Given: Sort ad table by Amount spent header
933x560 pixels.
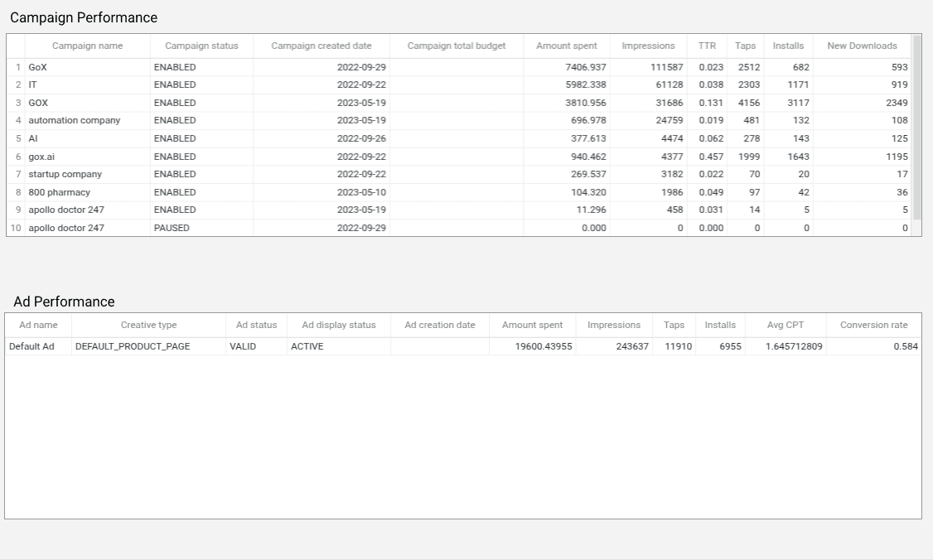Looking at the screenshot, I should coord(532,325).
